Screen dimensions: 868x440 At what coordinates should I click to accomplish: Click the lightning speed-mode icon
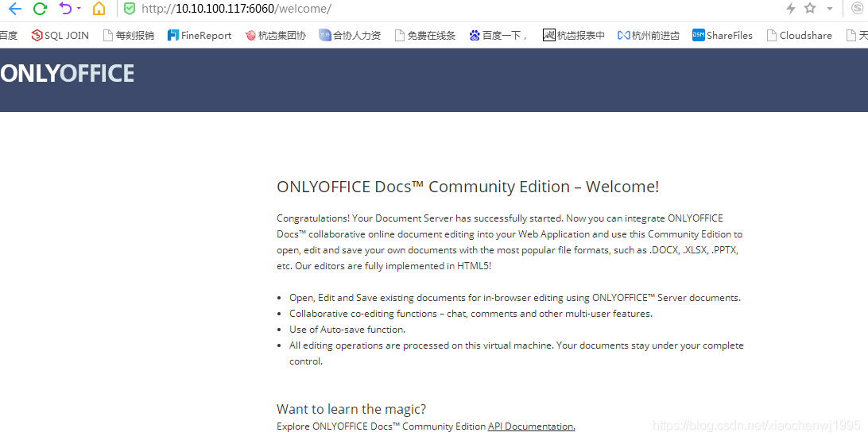tap(791, 8)
